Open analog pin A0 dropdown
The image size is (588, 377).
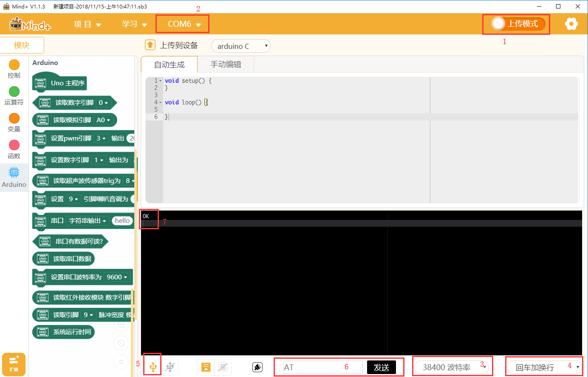(103, 120)
